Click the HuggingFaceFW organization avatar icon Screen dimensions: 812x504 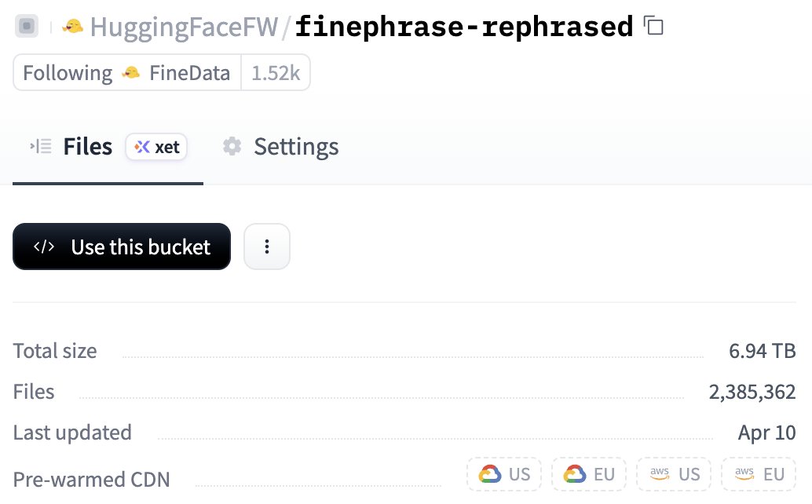click(x=73, y=27)
